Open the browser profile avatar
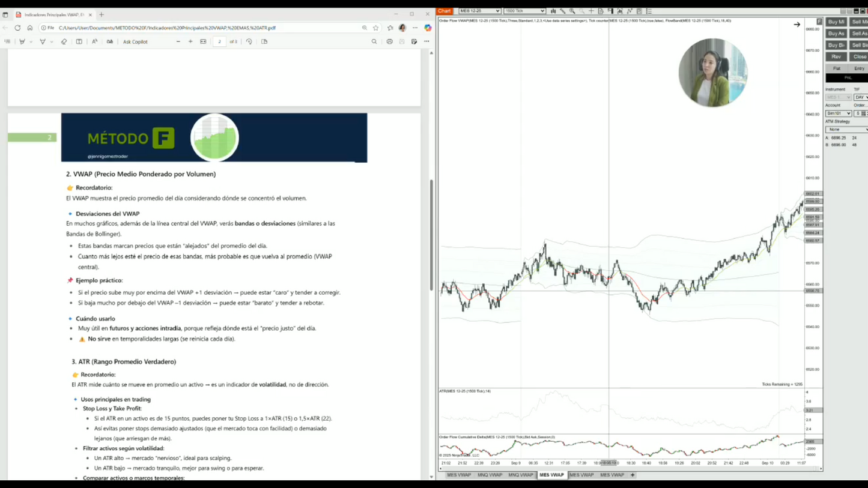The width and height of the screenshot is (868, 488). (x=402, y=28)
